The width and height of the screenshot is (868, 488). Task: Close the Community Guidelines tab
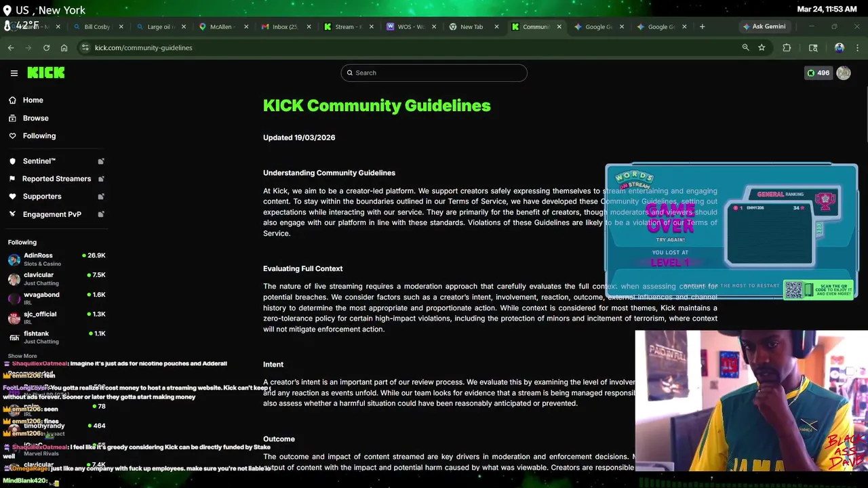click(x=559, y=27)
